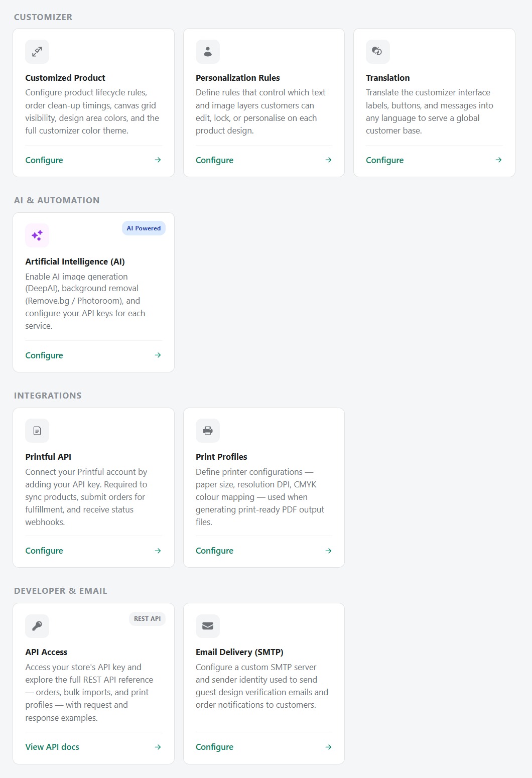The height and width of the screenshot is (778, 532).
Task: Select the Translation globe icon
Action: click(x=377, y=51)
